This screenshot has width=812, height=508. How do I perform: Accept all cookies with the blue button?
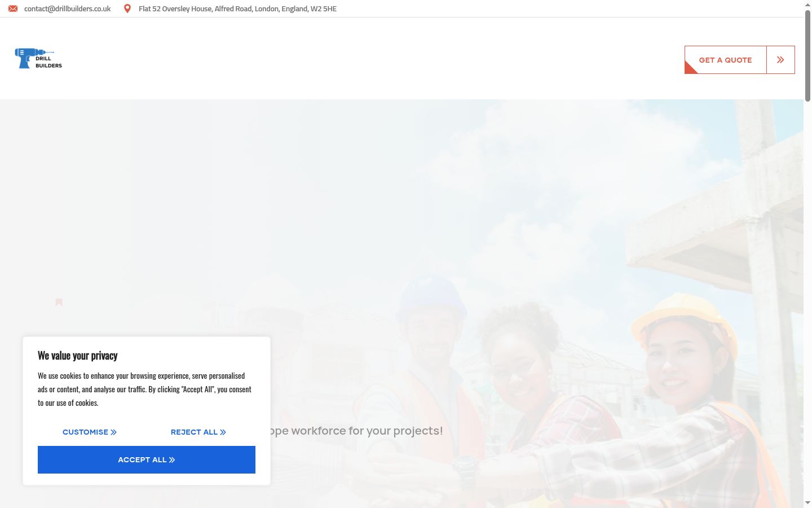click(x=147, y=459)
